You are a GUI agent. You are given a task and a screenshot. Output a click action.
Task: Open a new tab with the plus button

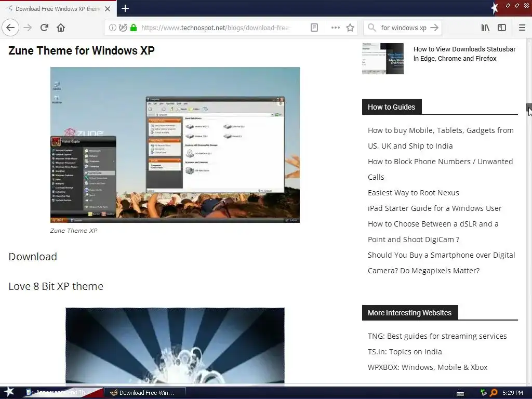(125, 8)
